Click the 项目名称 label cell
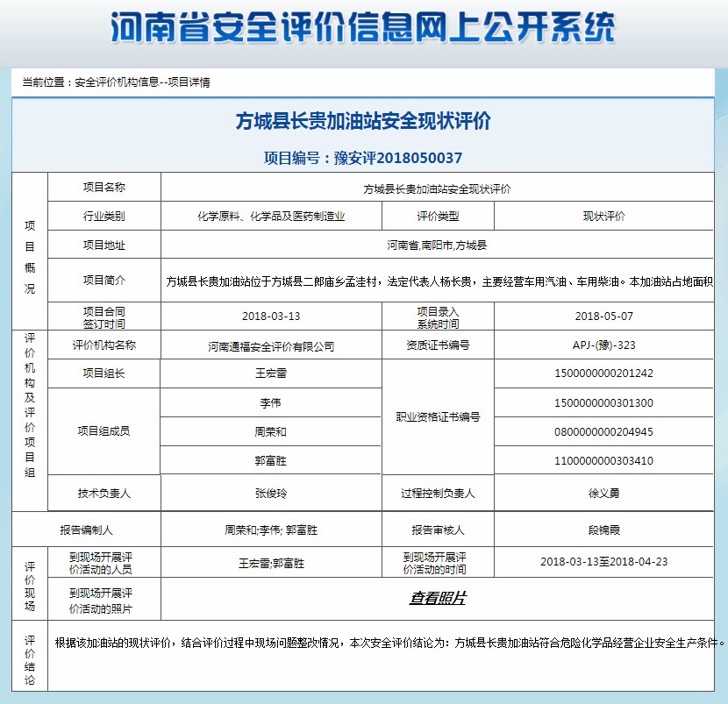 [x=104, y=187]
